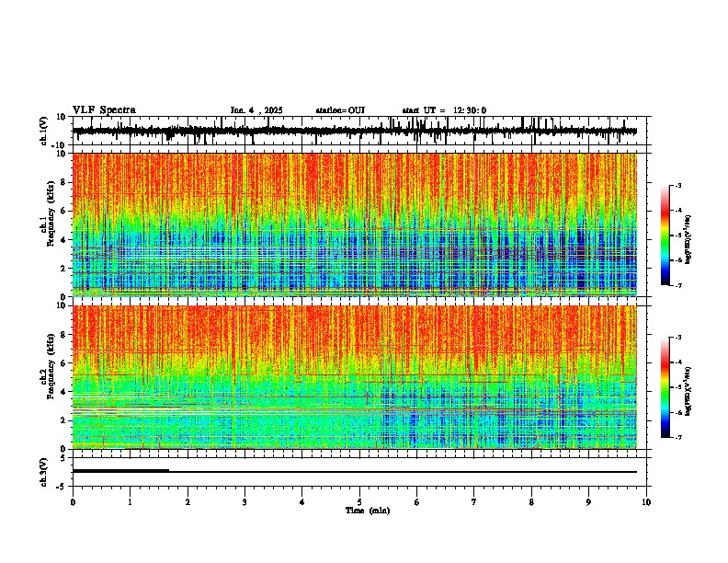Click the ch.2 colorbar log(PSD) unit label
Viewport: 728px width, 563px height.
coord(688,391)
